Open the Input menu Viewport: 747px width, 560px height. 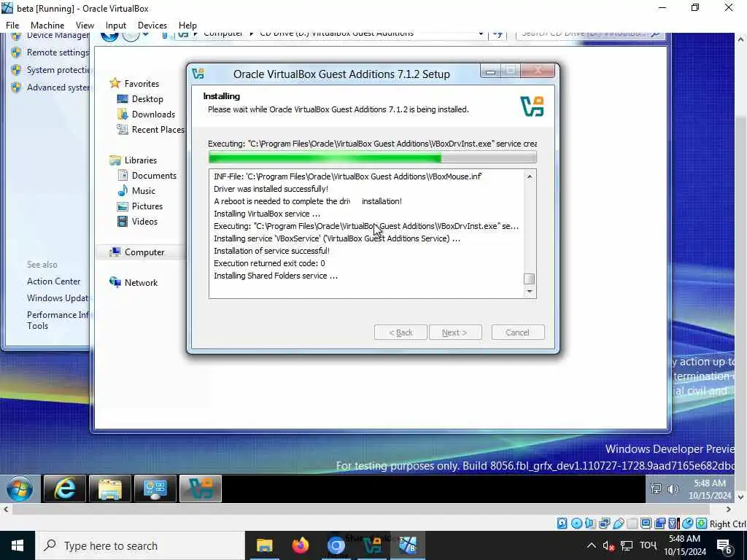116,26
